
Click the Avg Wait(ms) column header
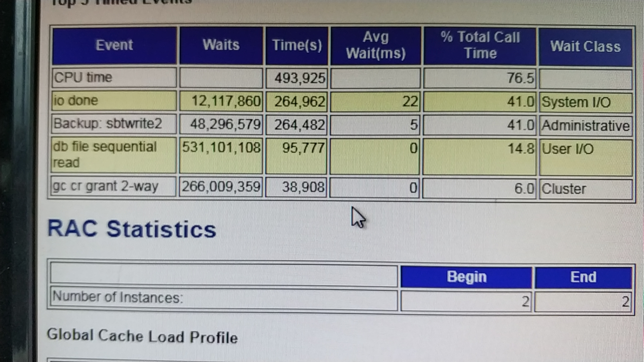click(x=376, y=45)
